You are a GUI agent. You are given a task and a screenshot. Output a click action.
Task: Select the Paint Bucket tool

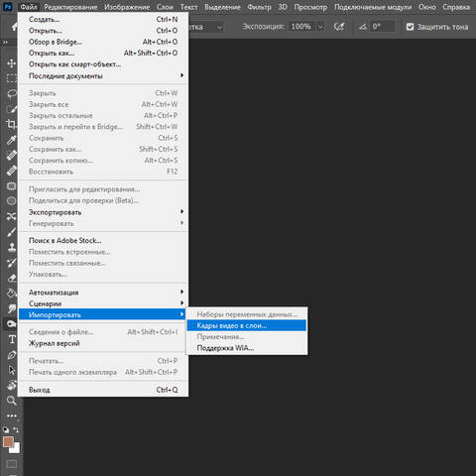point(12,293)
